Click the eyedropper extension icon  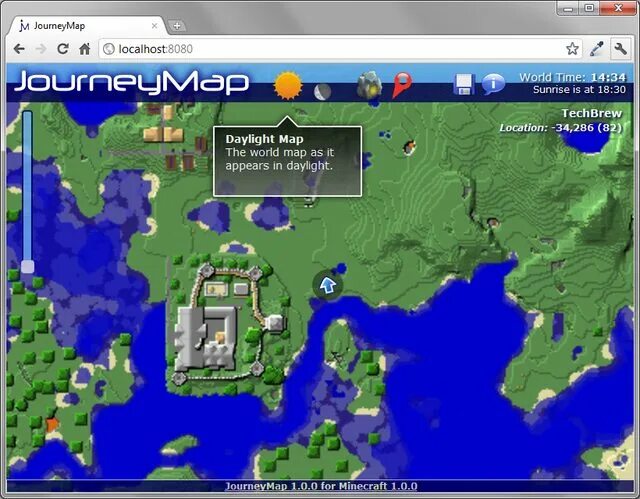pyautogui.click(x=596, y=49)
